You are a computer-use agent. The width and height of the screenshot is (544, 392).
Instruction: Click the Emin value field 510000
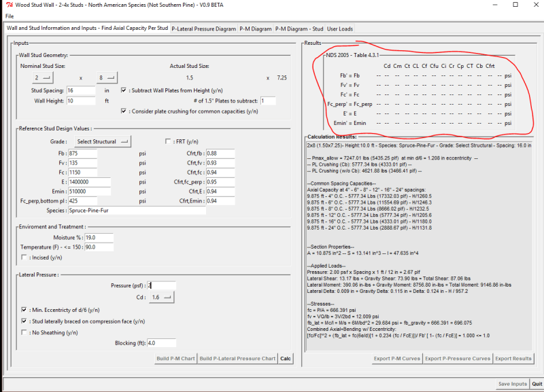pos(90,192)
